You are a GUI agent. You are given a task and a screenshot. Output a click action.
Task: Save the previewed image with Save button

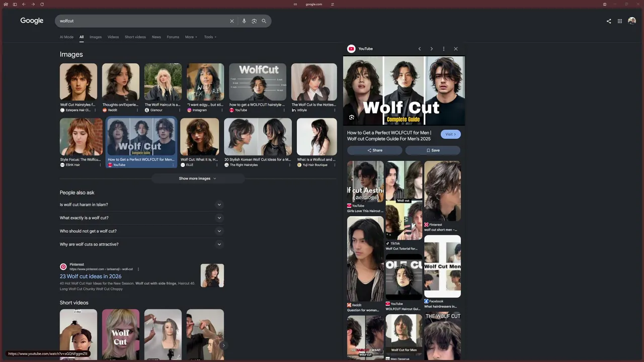pos(433,150)
